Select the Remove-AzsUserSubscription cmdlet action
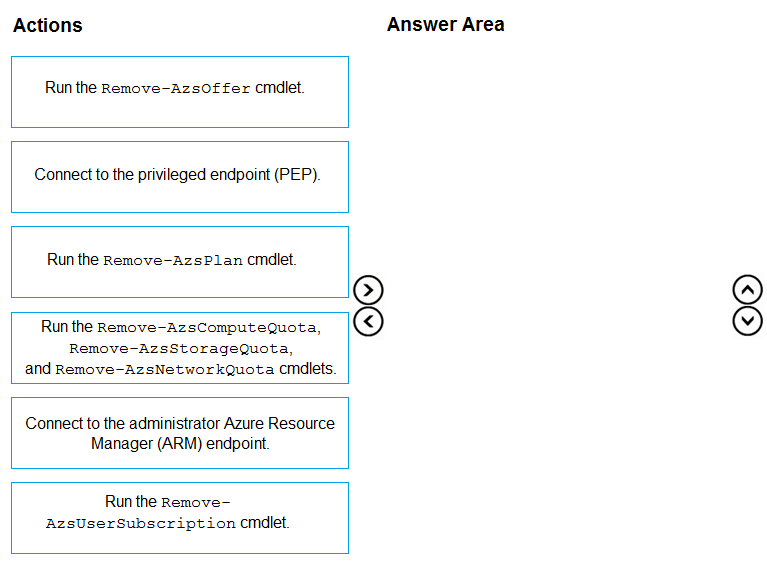 [x=180, y=518]
